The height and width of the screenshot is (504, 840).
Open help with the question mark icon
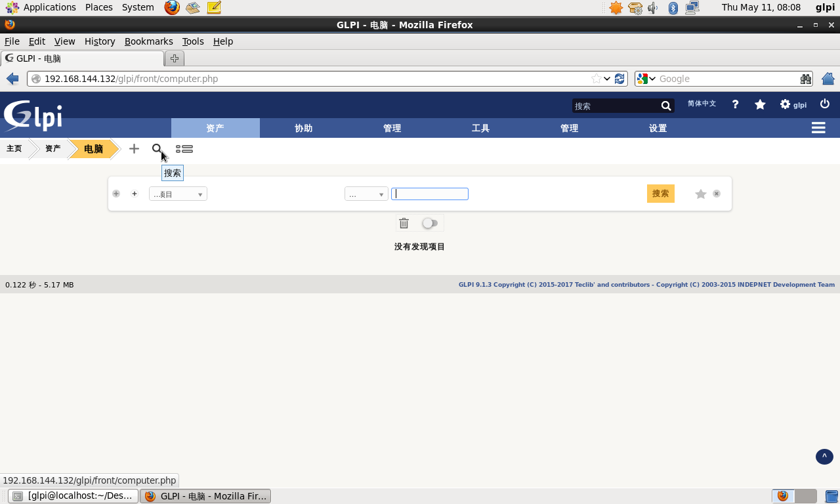coord(735,104)
